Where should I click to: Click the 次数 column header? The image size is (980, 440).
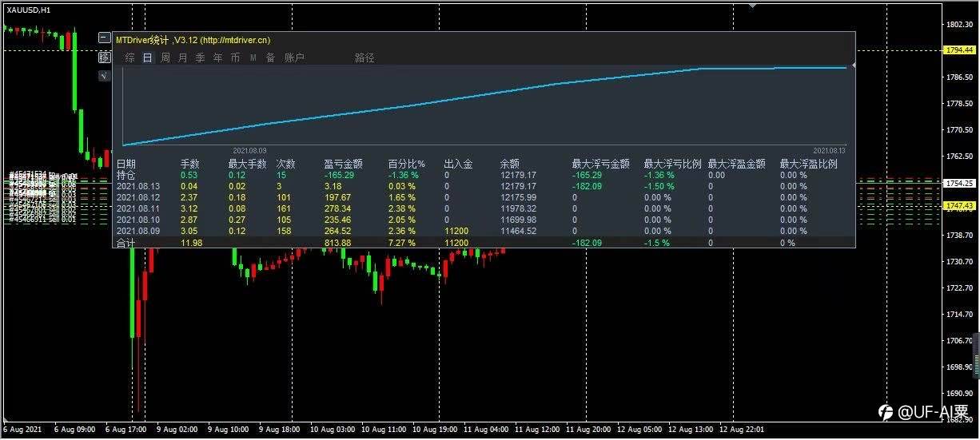pos(286,164)
